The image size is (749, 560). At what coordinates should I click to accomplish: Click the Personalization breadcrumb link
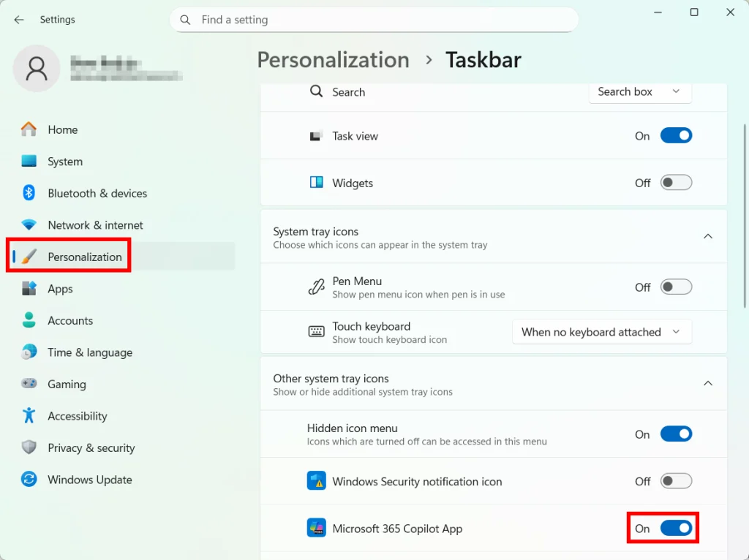[x=333, y=60]
